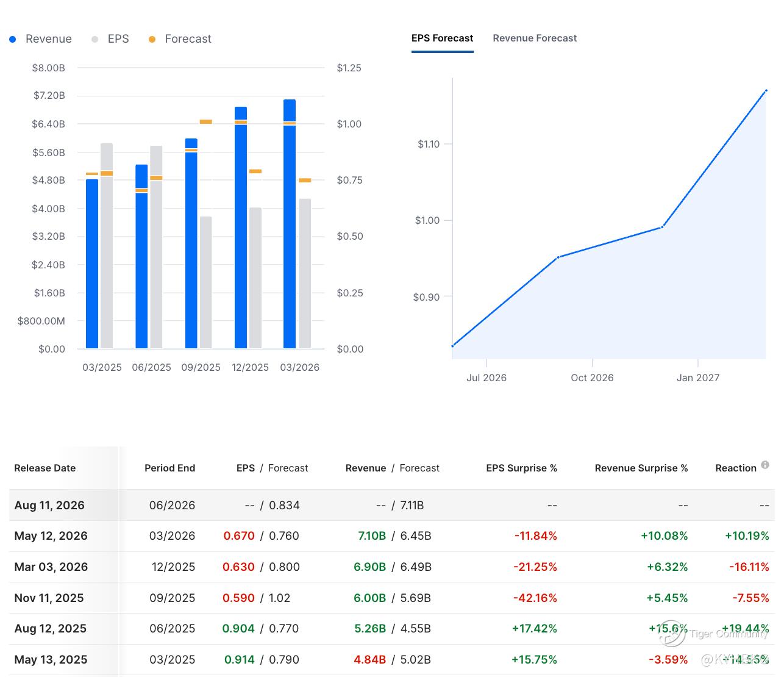The width and height of the screenshot is (784, 677).
Task: Click the +6.32% revenue surprise value
Action: pyautogui.click(x=668, y=567)
